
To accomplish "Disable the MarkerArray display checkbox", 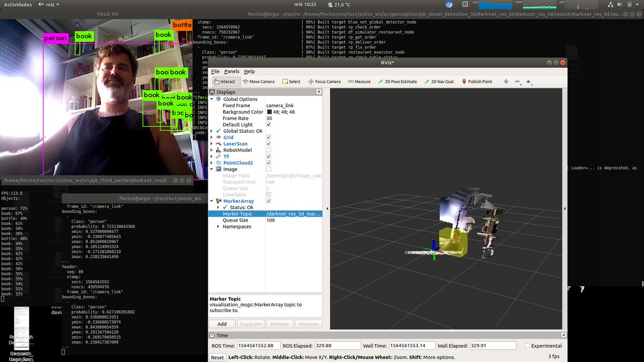I will point(269,201).
